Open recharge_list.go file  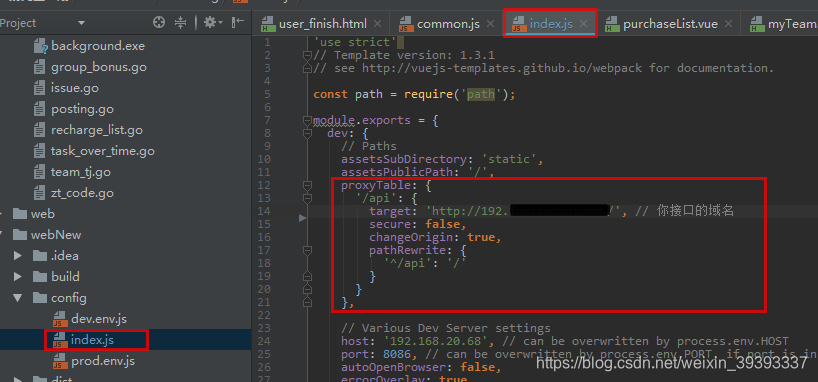[x=97, y=130]
